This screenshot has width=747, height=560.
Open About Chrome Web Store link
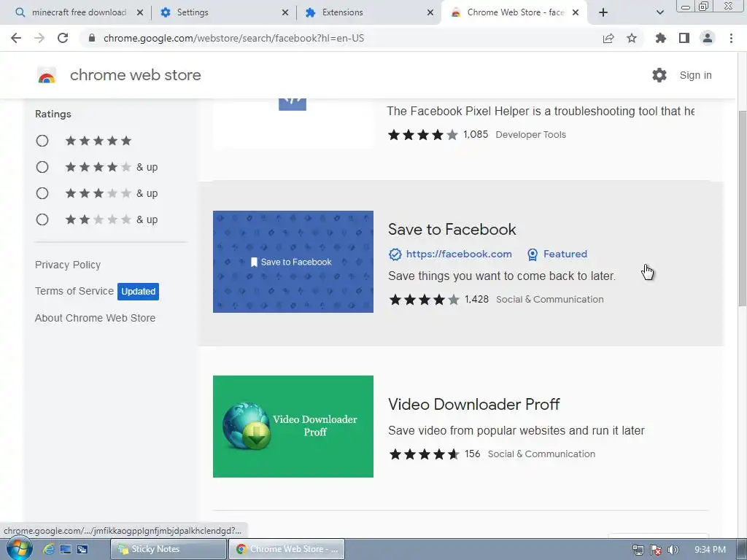point(96,318)
